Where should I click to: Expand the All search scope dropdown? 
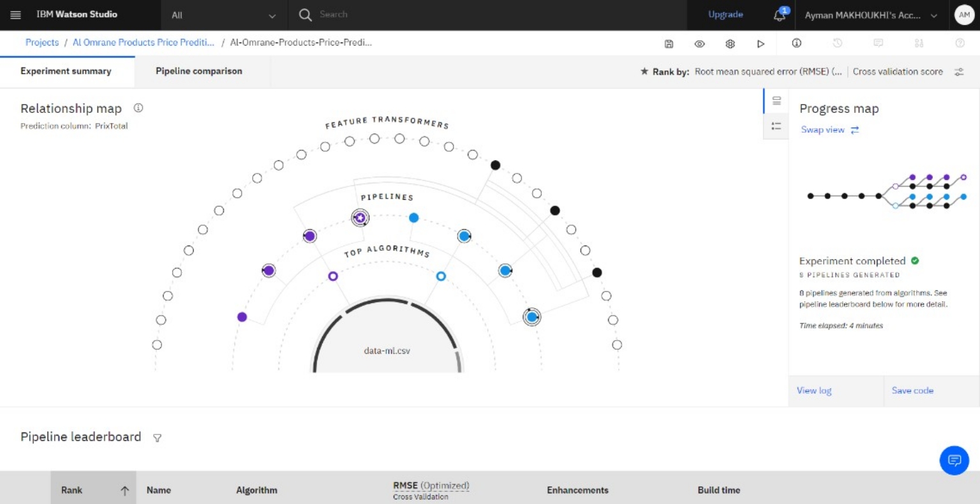(x=223, y=15)
